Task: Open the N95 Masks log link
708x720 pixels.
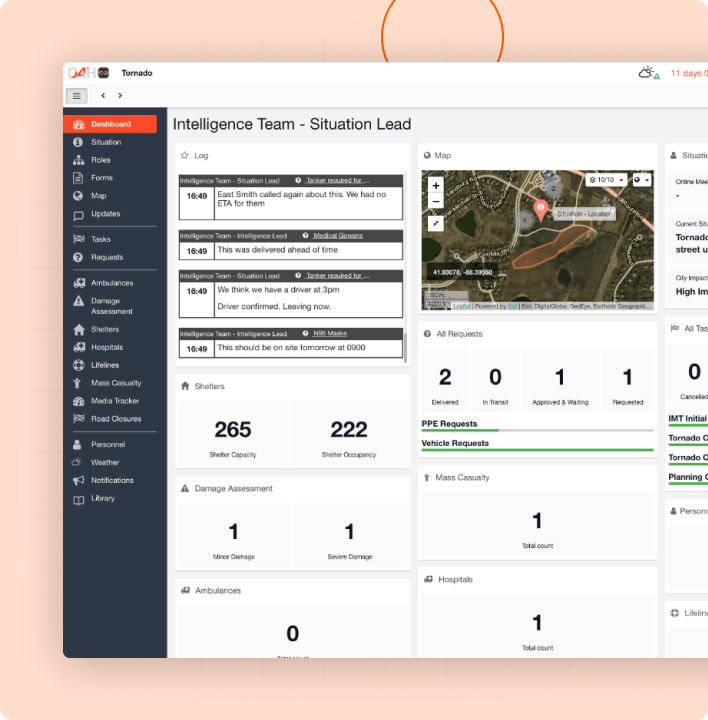Action: pyautogui.click(x=330, y=333)
